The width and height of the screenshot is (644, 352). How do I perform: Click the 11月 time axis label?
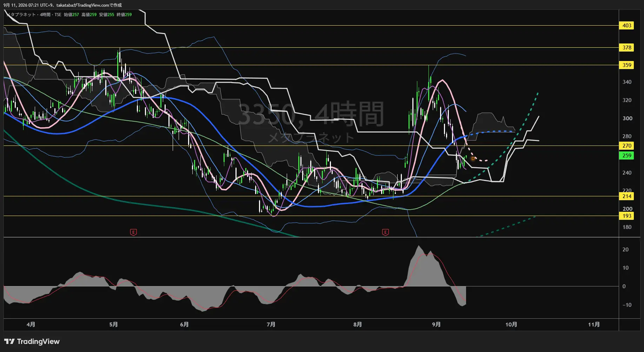pyautogui.click(x=594, y=325)
